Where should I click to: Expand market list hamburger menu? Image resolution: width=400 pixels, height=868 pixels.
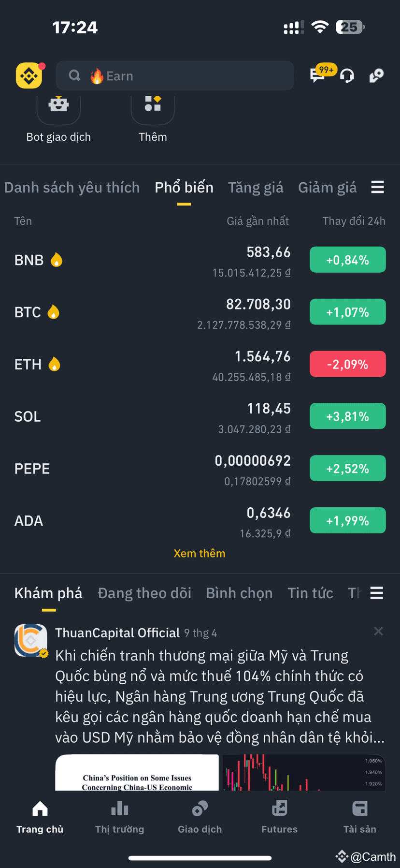[377, 187]
